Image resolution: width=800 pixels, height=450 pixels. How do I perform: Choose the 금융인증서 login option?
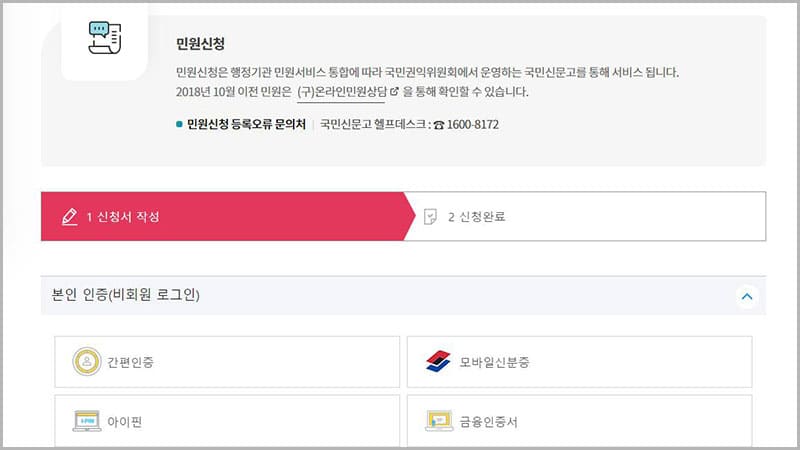pyautogui.click(x=579, y=421)
